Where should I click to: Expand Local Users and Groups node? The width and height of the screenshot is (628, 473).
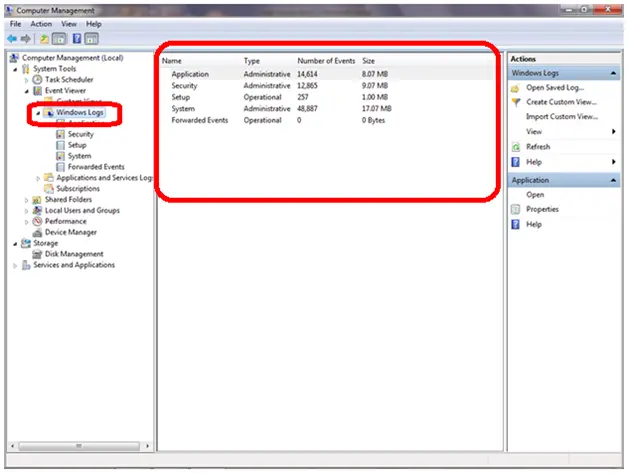pyautogui.click(x=27, y=211)
